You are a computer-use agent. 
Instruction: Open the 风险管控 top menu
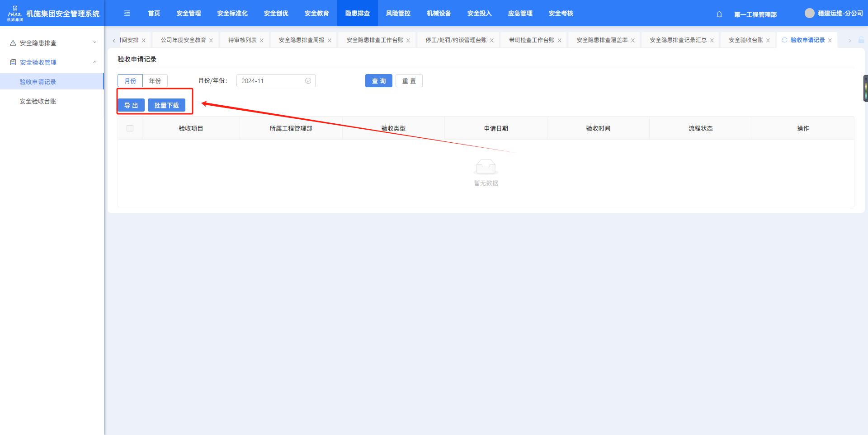(398, 14)
